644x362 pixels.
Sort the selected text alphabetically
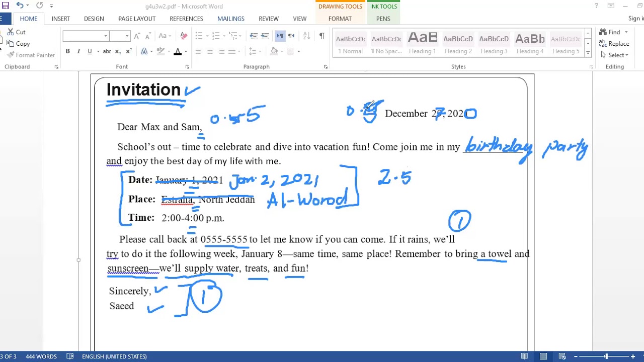tap(306, 36)
